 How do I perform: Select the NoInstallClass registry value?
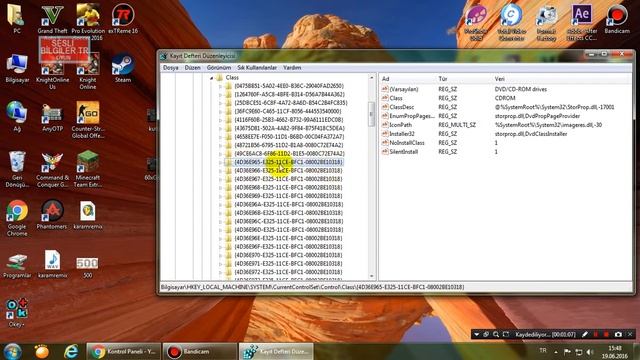407,143
